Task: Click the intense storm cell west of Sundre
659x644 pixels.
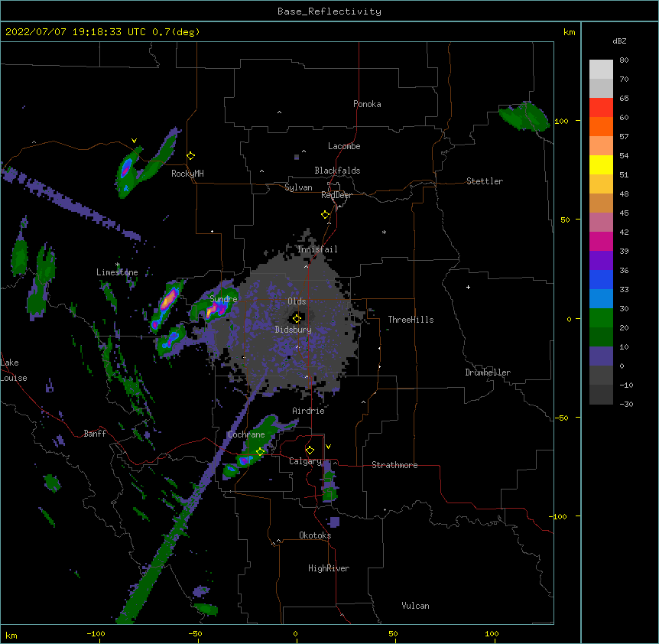Action: click(167, 300)
